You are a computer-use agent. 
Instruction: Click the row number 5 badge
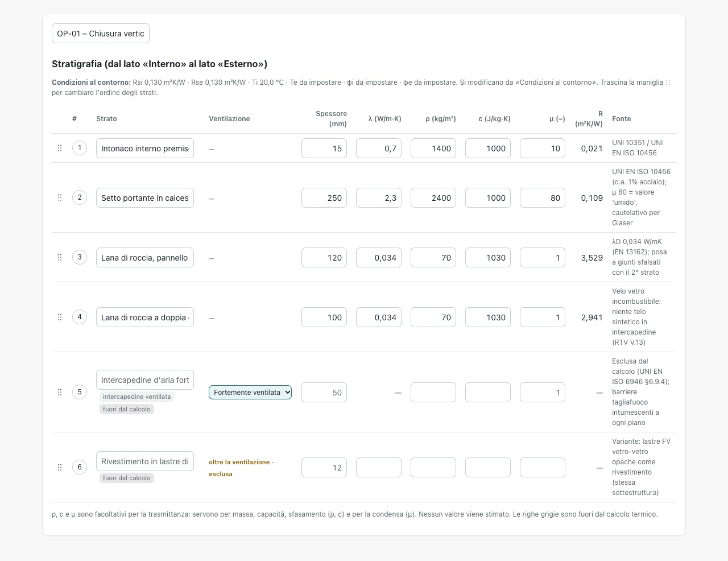pos(80,392)
